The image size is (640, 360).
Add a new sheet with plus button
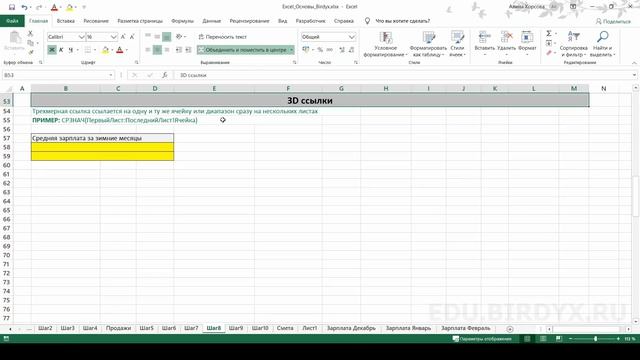coord(510,329)
